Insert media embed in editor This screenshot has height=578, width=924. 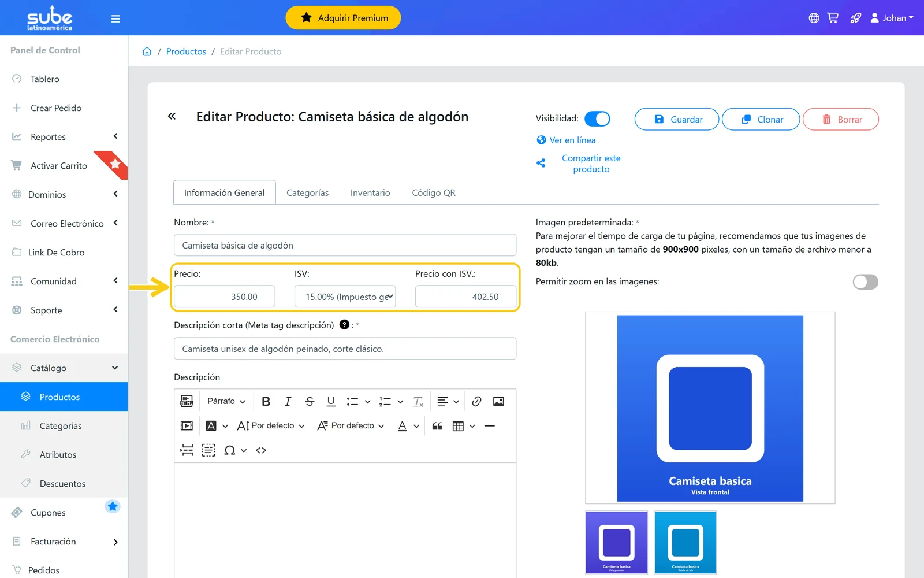[x=187, y=426]
